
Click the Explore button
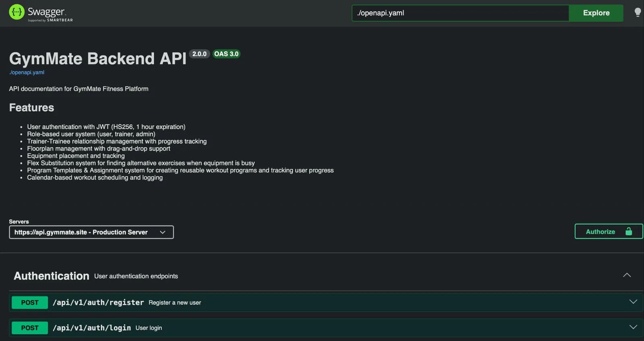[596, 13]
